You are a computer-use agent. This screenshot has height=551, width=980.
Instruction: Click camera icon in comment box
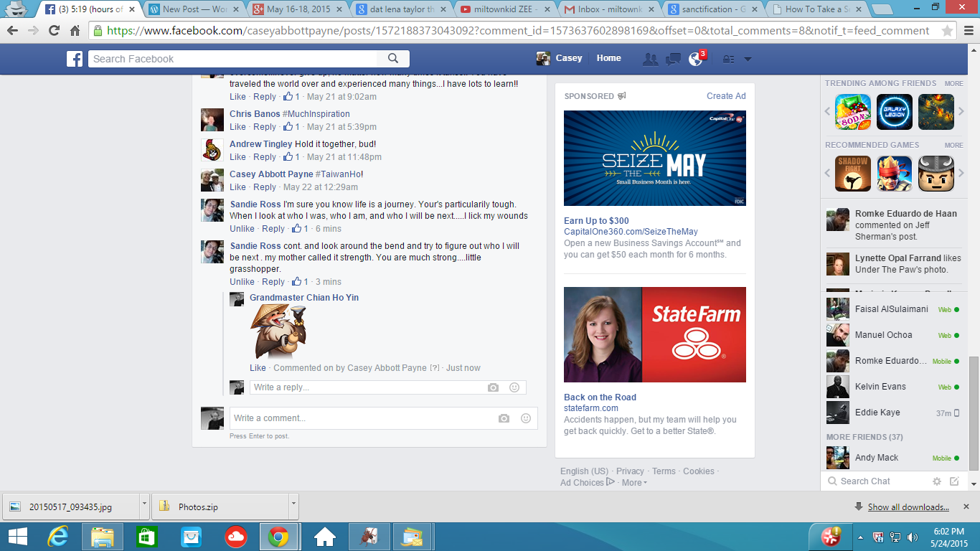coord(504,418)
